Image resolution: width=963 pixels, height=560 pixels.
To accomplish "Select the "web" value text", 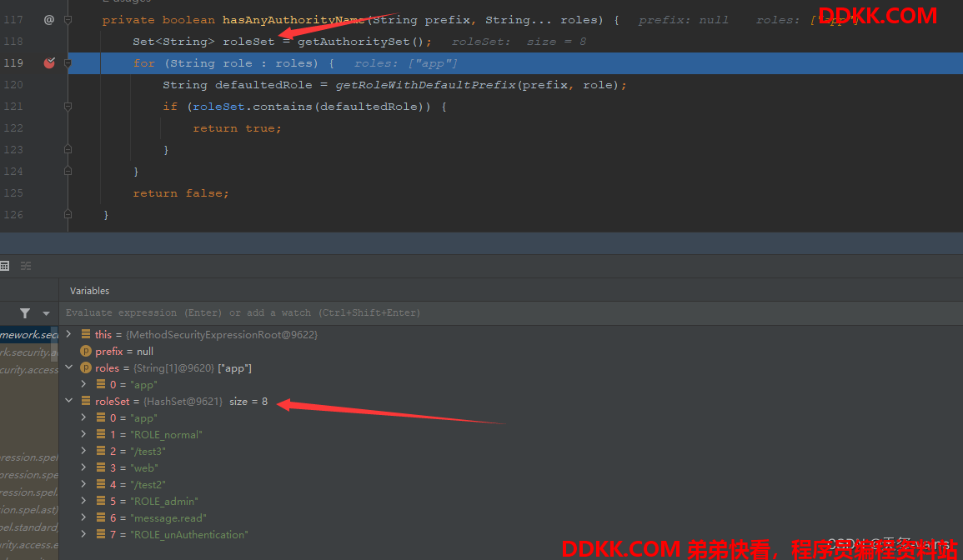I will (x=144, y=467).
